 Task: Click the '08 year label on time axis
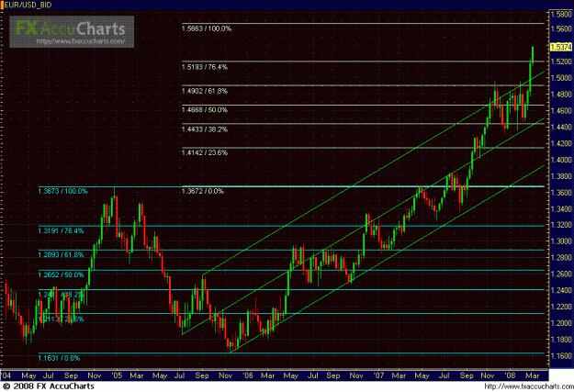[510, 375]
